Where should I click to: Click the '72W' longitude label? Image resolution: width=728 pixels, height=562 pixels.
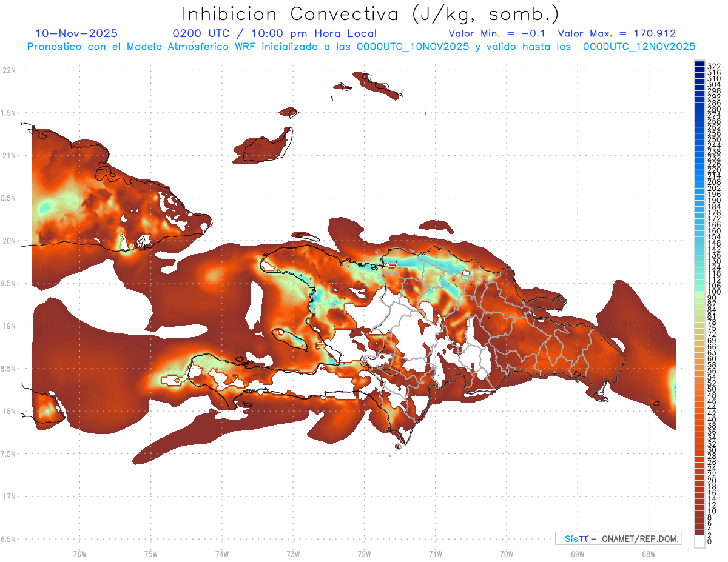click(x=364, y=554)
